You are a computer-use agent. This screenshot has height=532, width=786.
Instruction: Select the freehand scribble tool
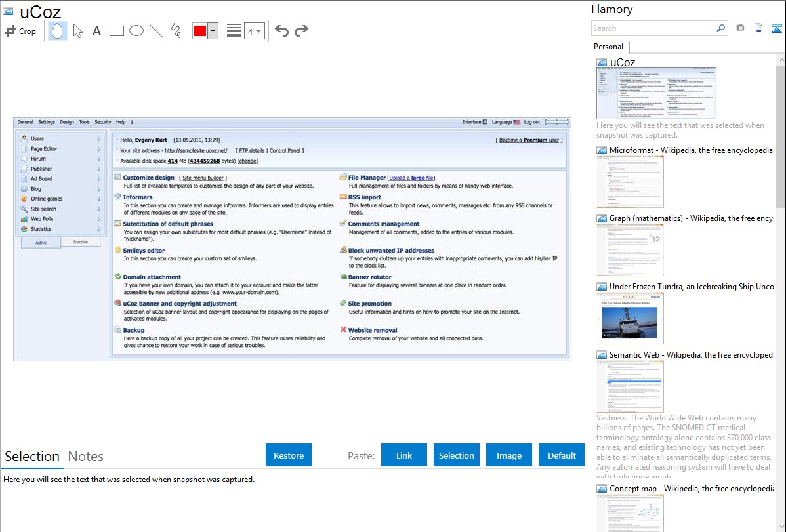[x=176, y=31]
